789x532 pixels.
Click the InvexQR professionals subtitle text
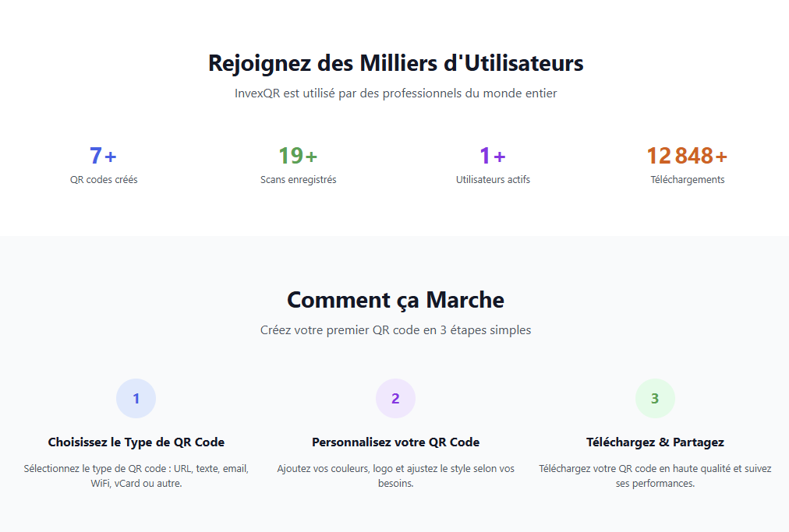click(395, 93)
